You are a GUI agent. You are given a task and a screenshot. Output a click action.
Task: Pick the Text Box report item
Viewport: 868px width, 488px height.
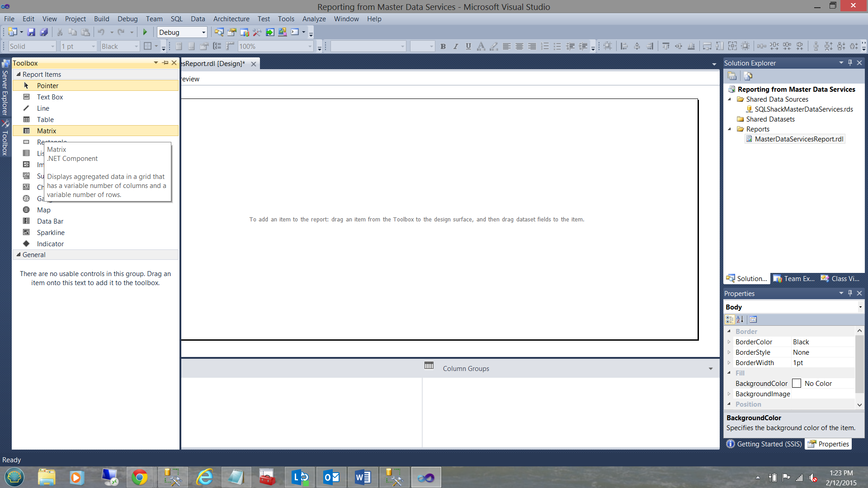[x=50, y=97]
